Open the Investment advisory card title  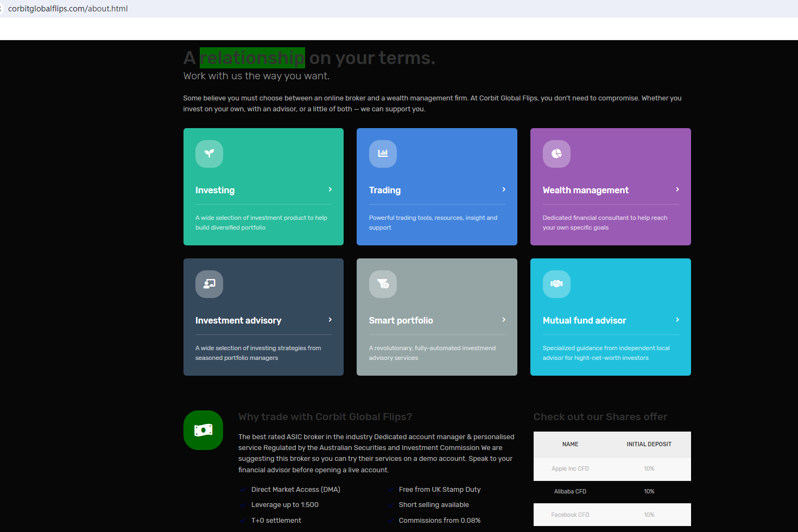click(238, 320)
